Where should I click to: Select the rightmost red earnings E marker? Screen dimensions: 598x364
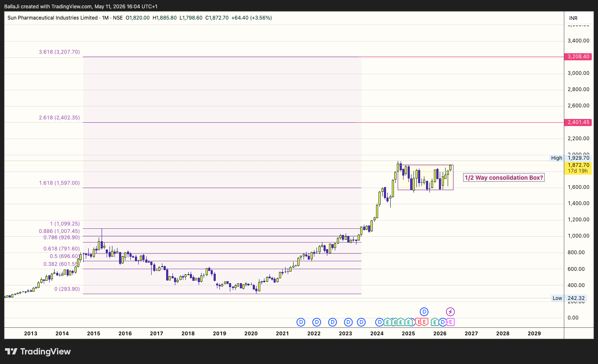[x=424, y=322]
